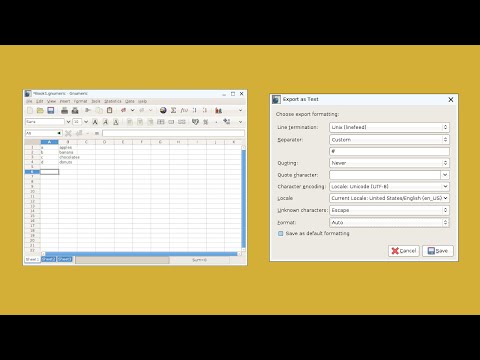Open the Statistics menu

point(113,101)
